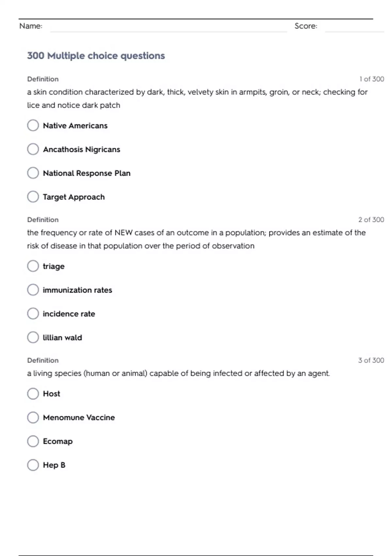Select the incidence rate option
This screenshot has height=556, width=392.
pos(33,314)
